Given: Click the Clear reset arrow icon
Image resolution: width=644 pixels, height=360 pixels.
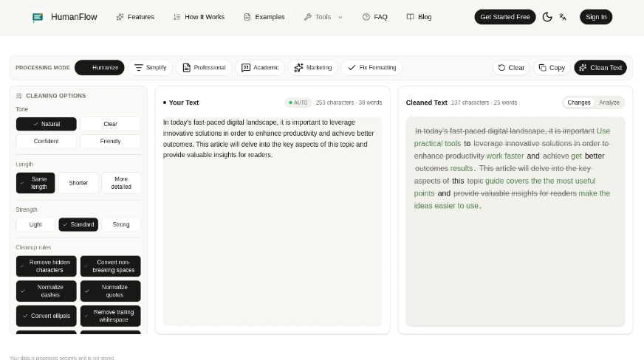Looking at the screenshot, I should 501,68.
